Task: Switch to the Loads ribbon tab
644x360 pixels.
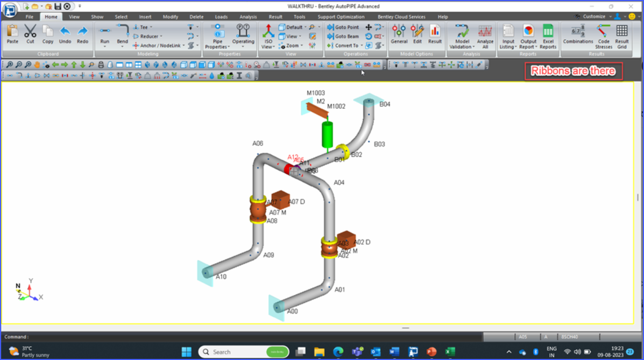Action: (x=221, y=17)
